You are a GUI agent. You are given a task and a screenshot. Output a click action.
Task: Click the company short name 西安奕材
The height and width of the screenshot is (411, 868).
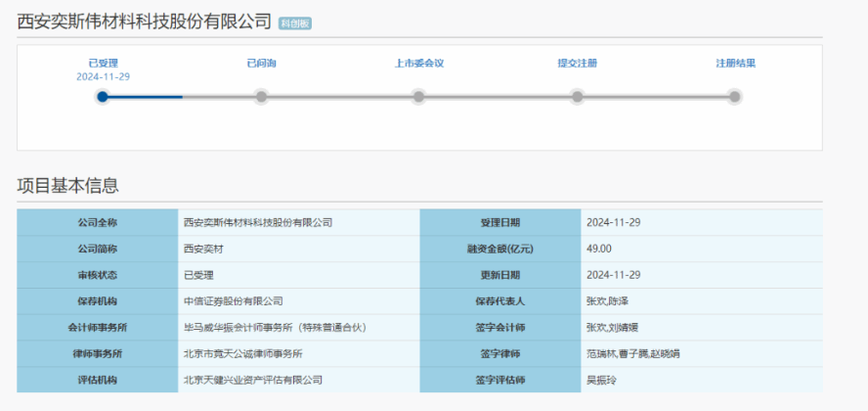pos(203,249)
